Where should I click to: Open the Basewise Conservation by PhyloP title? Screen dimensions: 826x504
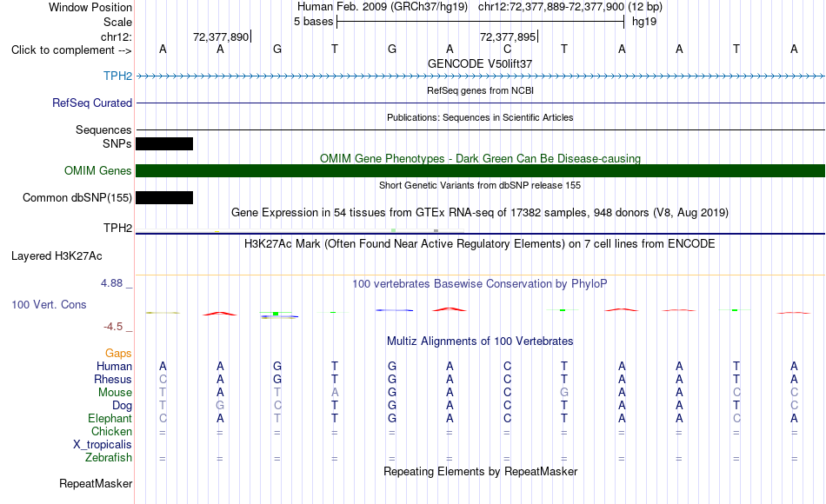(480, 284)
